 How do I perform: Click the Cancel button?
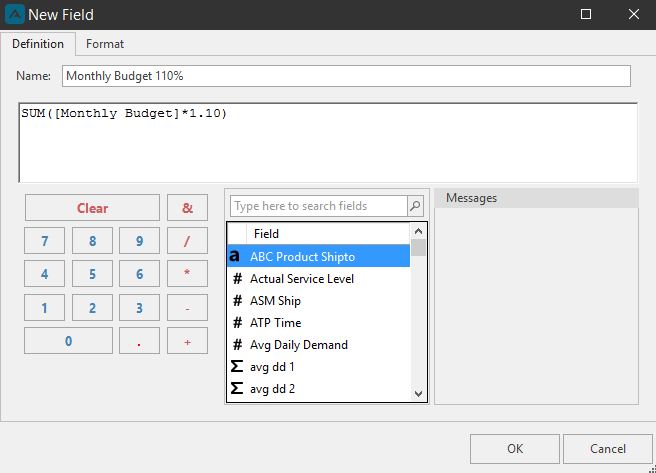coord(607,449)
